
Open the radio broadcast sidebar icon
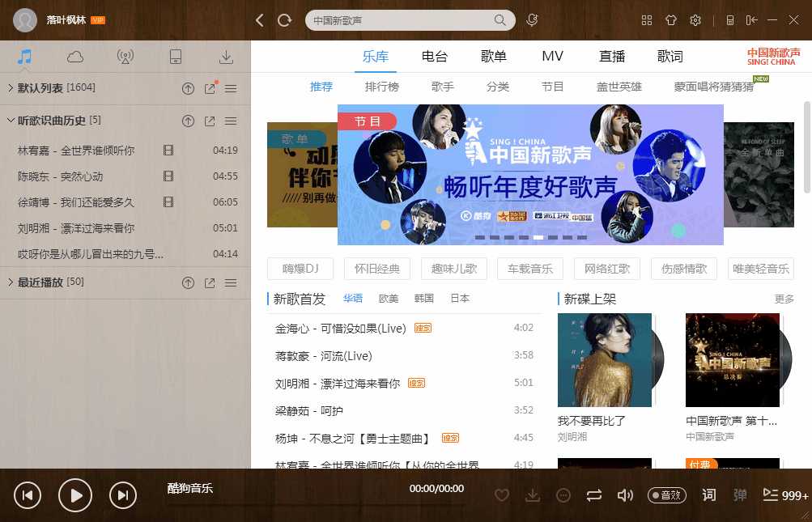tap(125, 57)
